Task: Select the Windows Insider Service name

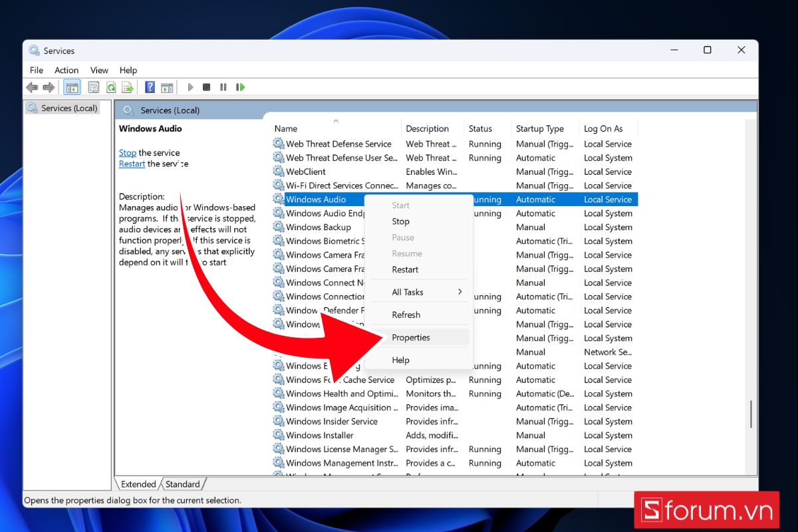Action: tap(332, 421)
